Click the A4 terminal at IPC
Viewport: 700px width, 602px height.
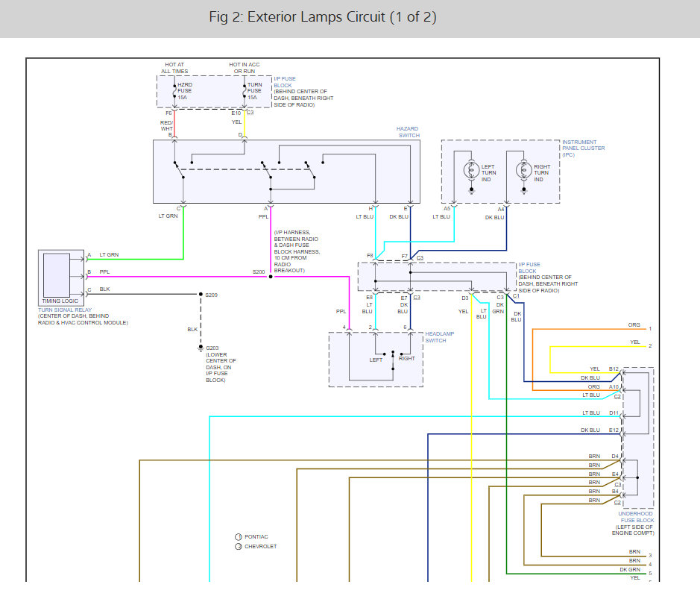[x=501, y=209]
